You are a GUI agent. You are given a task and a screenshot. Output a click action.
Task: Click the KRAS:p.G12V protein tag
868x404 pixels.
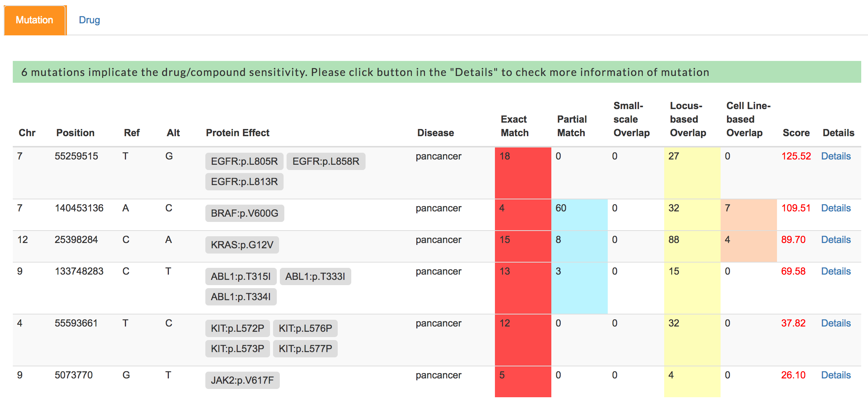tap(242, 245)
